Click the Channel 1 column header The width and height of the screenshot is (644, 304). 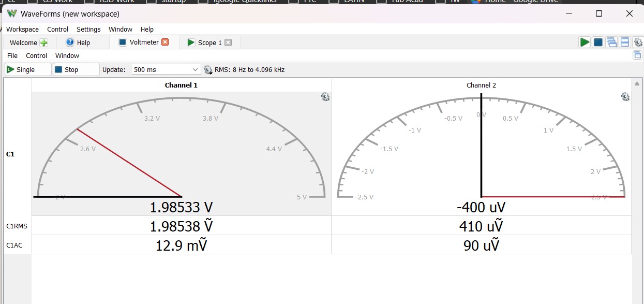pos(181,85)
